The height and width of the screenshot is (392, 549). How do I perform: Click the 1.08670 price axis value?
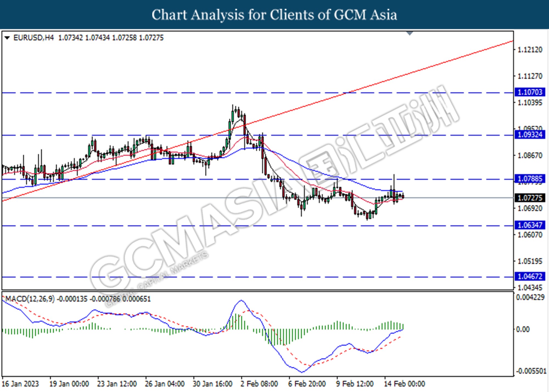pos(530,155)
